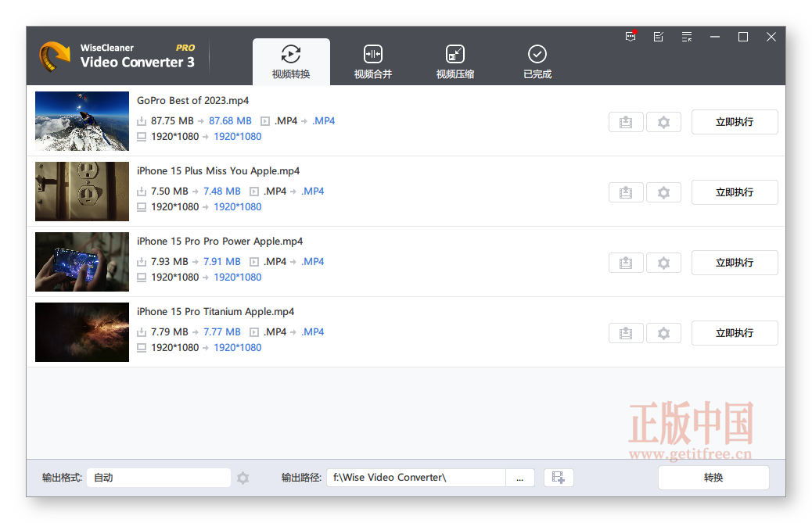
Task: Click the blue .MP4 of iPhone 15 Pro Titanium
Action: point(313,332)
